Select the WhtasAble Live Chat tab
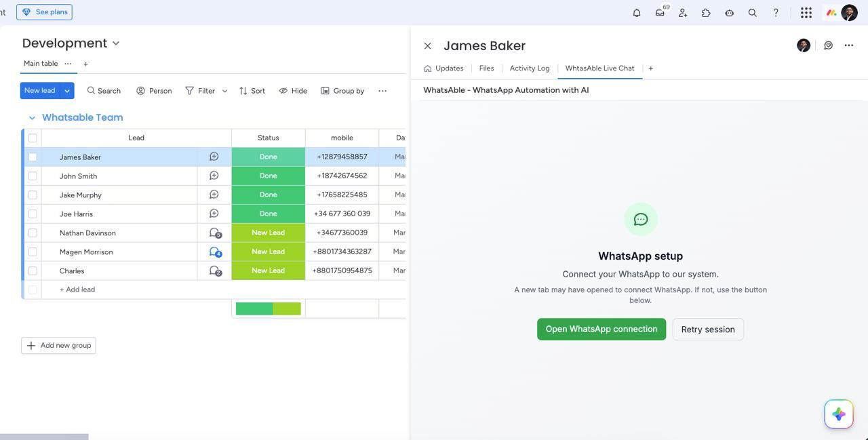The width and height of the screenshot is (868, 440). pos(600,68)
